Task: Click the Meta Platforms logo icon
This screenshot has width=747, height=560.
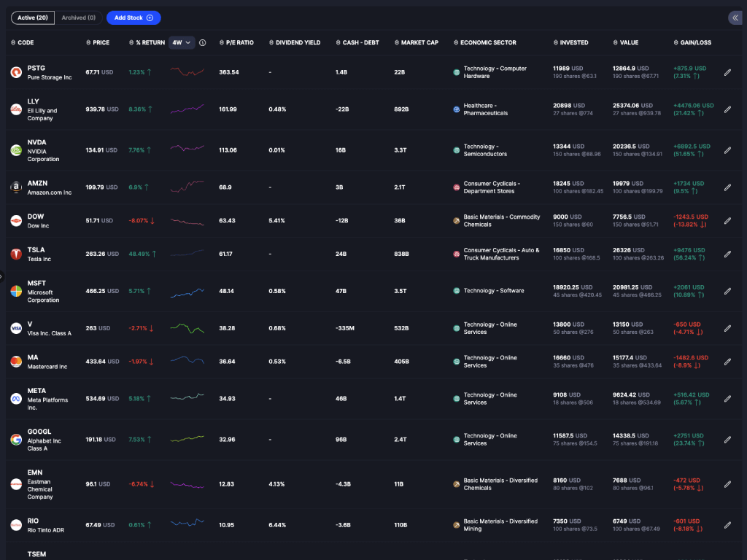Action: [16, 399]
